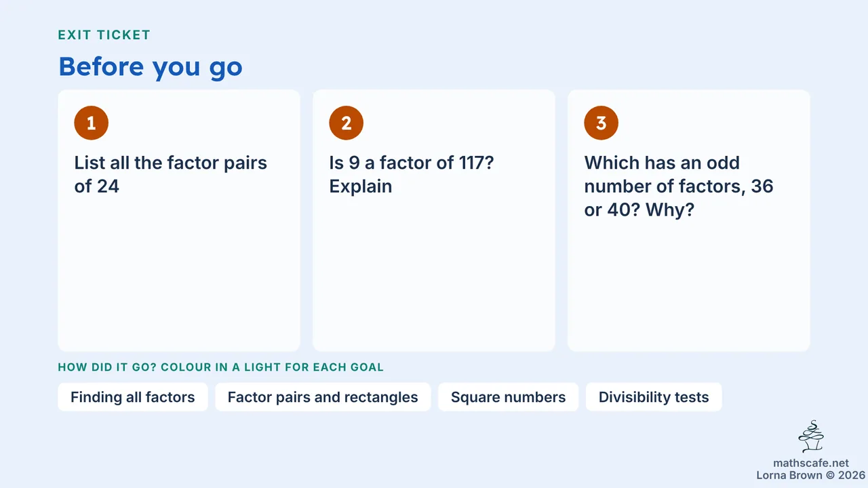Click the Lorna Brown copyright text
868x488 pixels.
pyautogui.click(x=811, y=475)
